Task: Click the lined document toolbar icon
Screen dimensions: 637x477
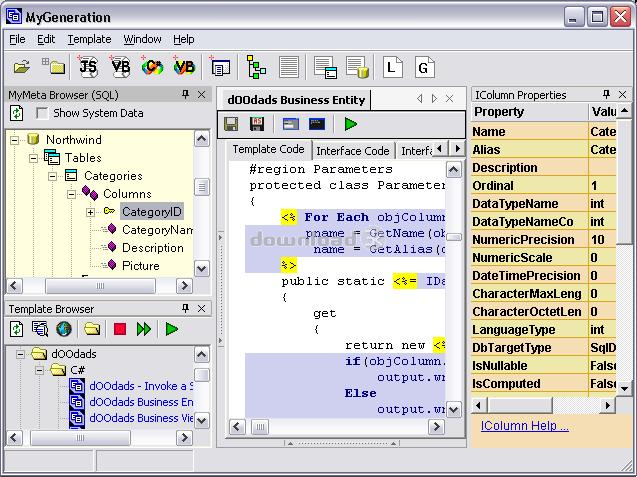Action: pyautogui.click(x=289, y=67)
